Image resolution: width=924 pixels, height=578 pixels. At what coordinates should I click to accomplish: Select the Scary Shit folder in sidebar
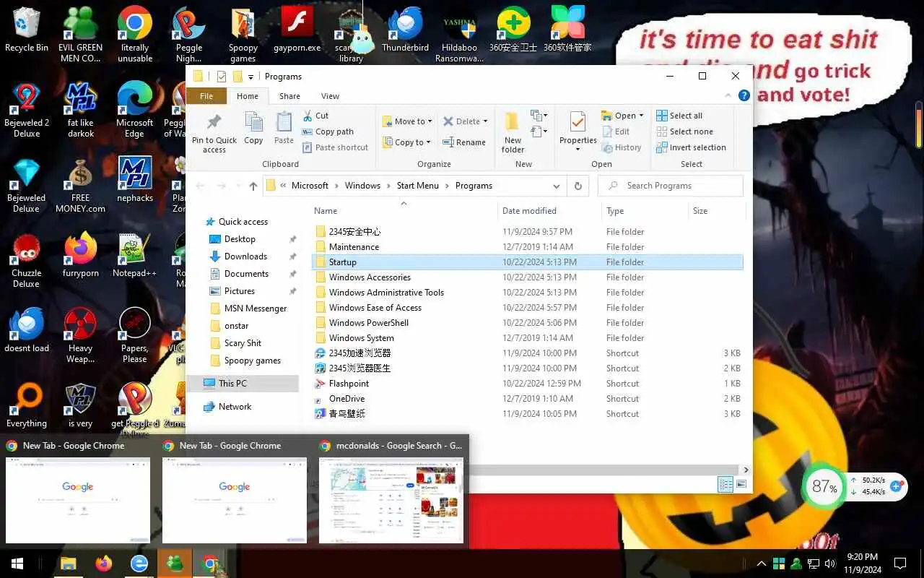(x=243, y=343)
